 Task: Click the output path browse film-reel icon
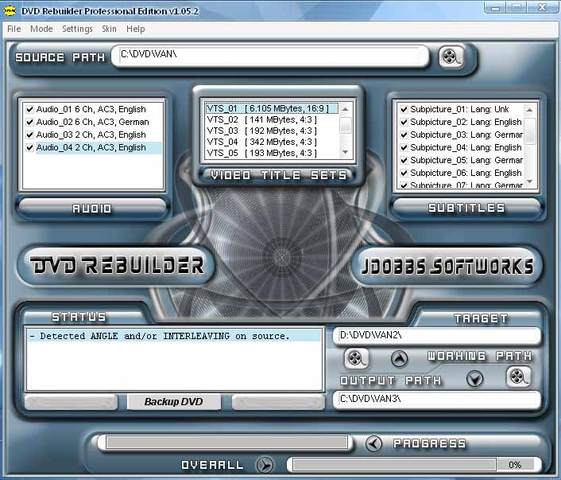[518, 376]
